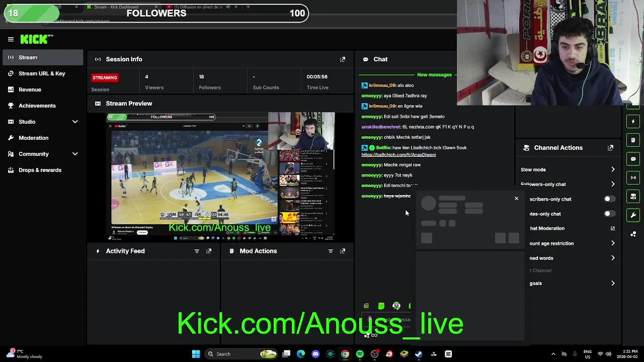Click lightning bolt icon in right rail

[x=633, y=121]
